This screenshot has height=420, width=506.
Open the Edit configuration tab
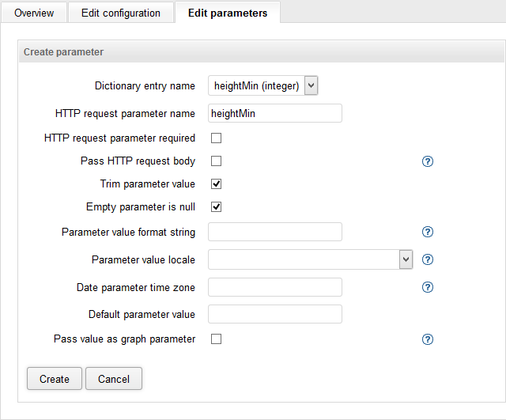[x=120, y=13]
